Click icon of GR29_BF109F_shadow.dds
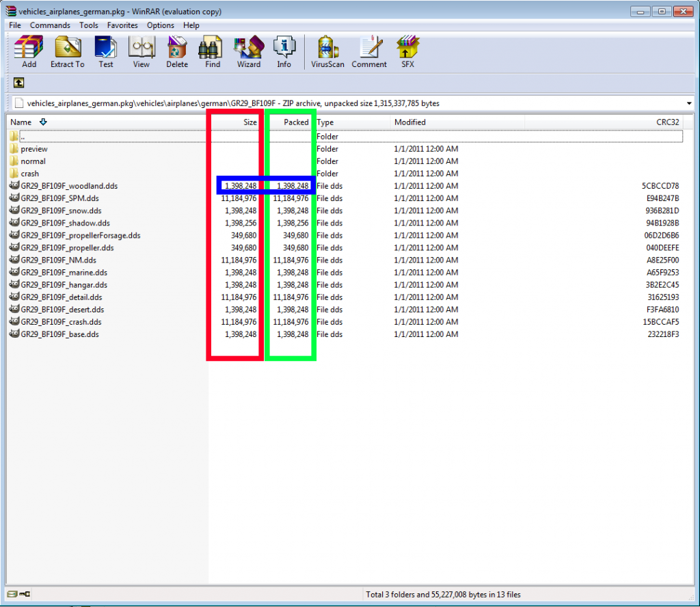700x607 pixels. click(14, 222)
